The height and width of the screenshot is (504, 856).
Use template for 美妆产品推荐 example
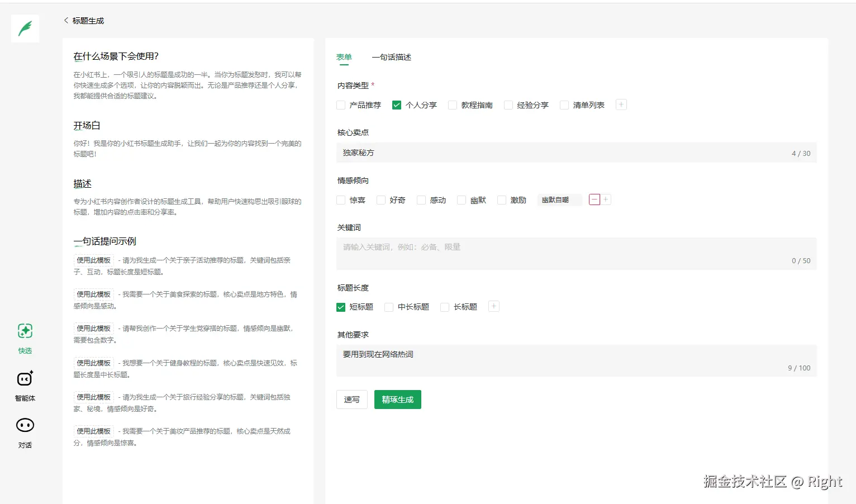(x=94, y=431)
